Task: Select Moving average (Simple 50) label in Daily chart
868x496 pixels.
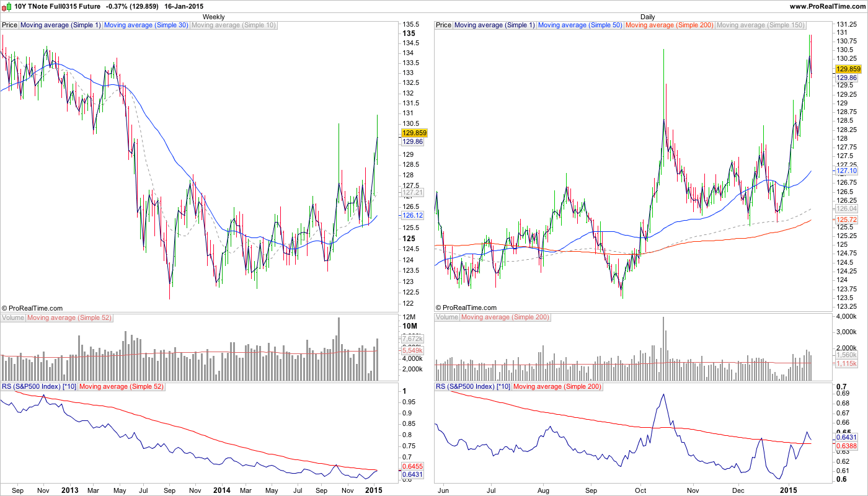Action: [580, 25]
